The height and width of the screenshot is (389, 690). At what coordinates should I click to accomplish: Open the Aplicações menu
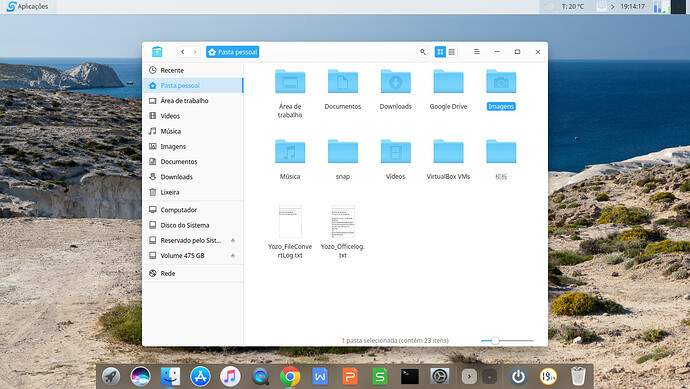click(28, 7)
